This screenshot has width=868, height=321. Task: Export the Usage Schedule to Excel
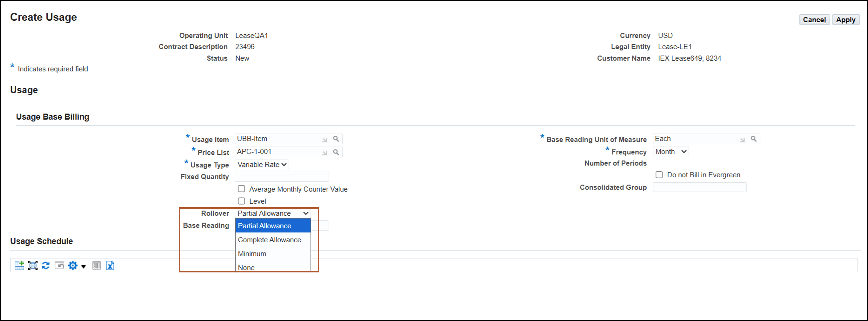[110, 266]
